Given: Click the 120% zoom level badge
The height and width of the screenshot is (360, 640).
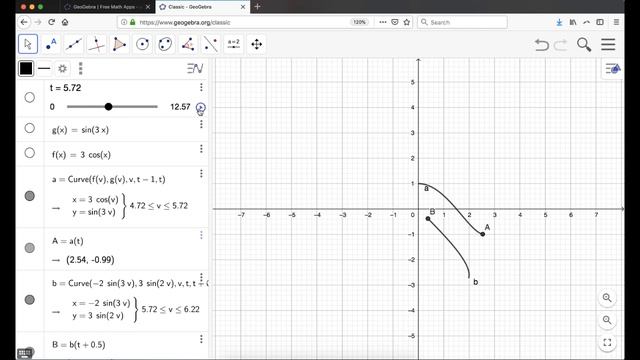Looking at the screenshot, I should (359, 22).
